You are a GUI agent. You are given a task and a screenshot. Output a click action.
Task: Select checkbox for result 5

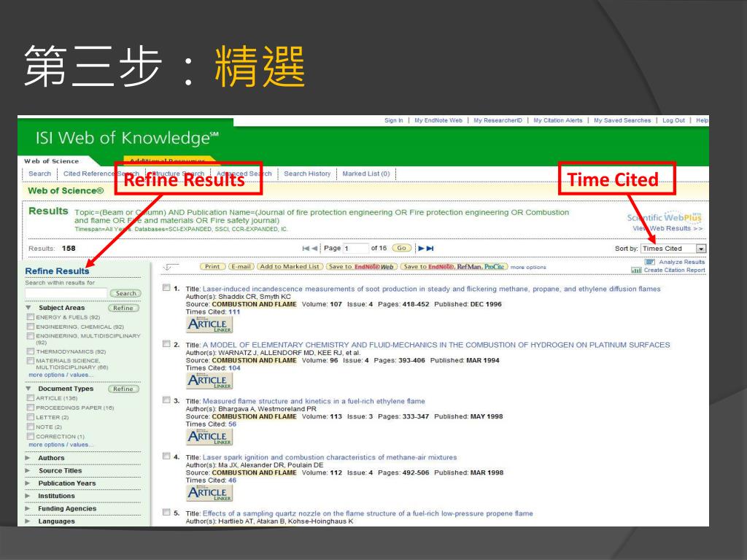point(166,513)
